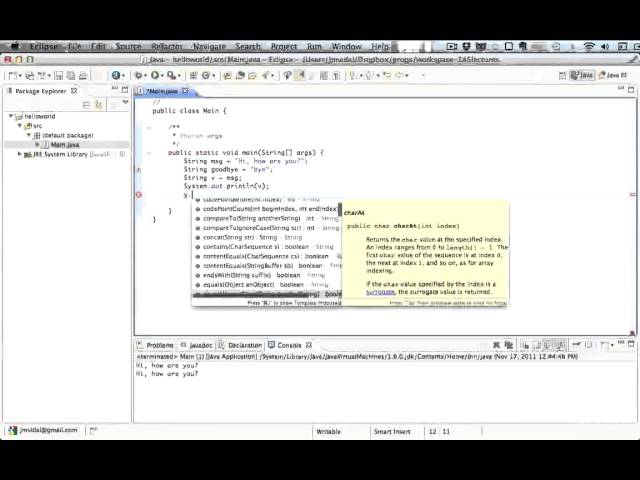The width and height of the screenshot is (640, 480).
Task: Open the Run dropdown arrow
Action: (162, 76)
